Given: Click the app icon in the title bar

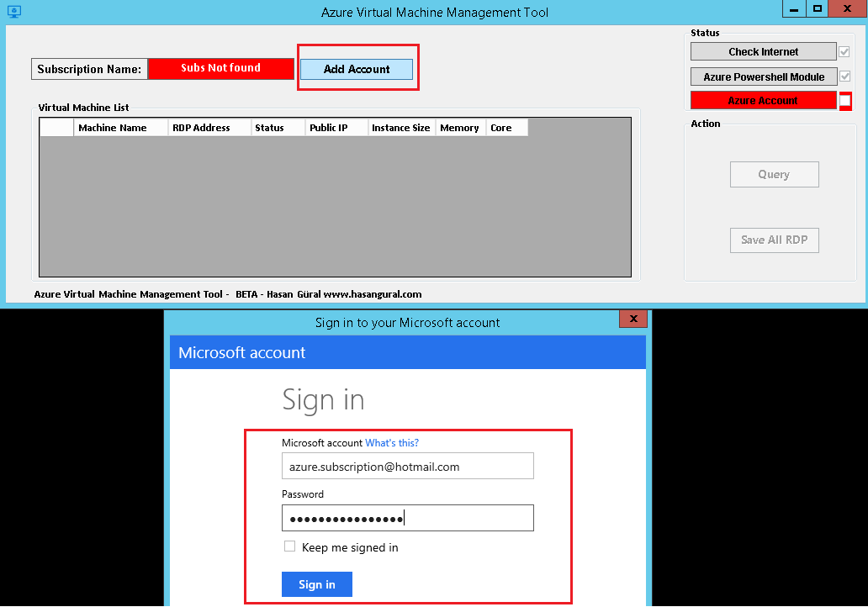Looking at the screenshot, I should point(13,12).
